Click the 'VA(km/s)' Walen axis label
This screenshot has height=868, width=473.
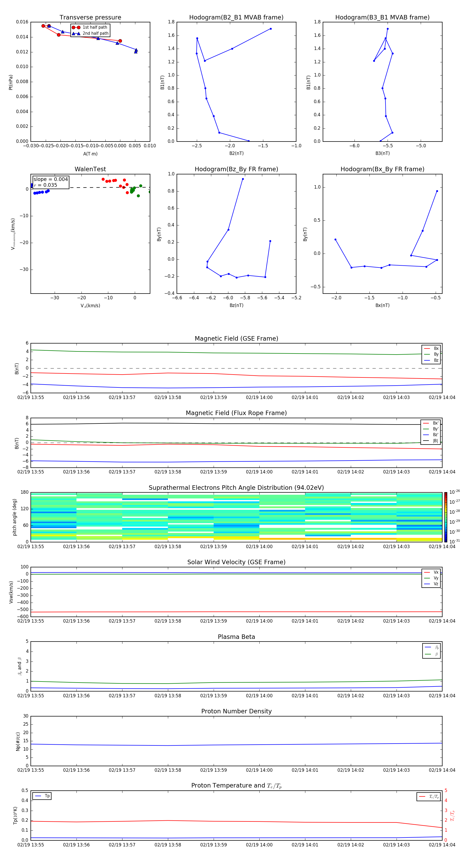pyautogui.click(x=90, y=306)
